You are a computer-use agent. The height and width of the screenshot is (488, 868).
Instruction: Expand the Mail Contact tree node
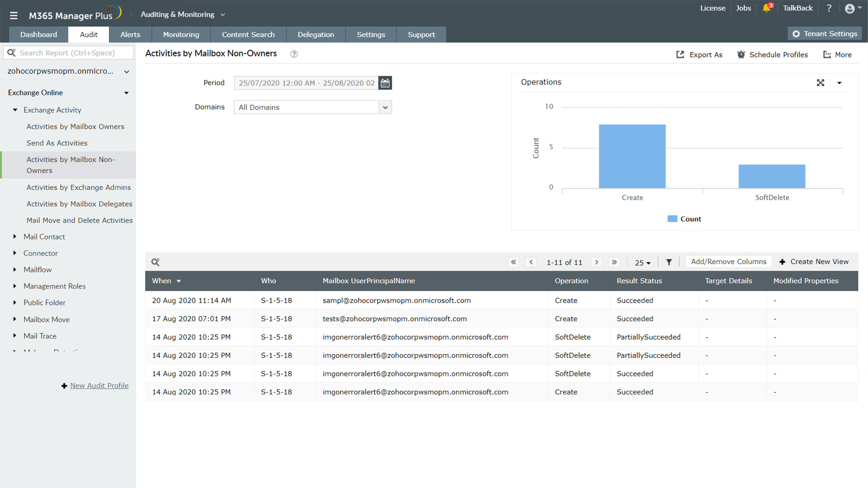[x=15, y=237]
